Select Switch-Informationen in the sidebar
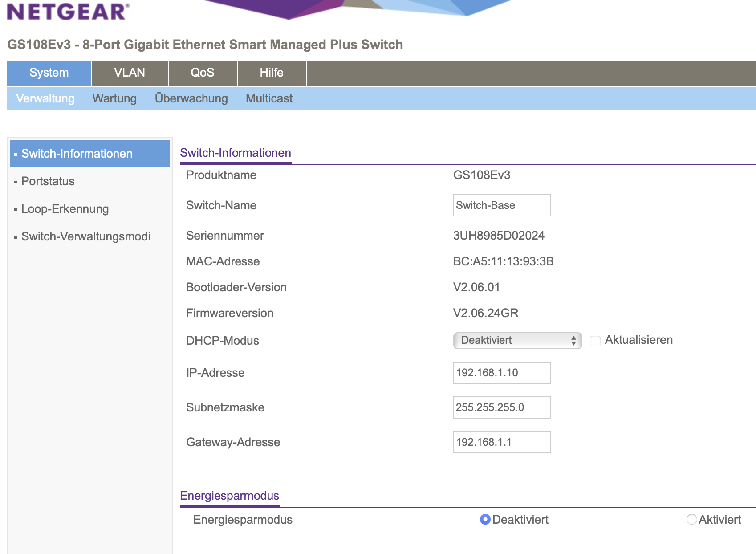This screenshot has width=756, height=554. [x=90, y=154]
